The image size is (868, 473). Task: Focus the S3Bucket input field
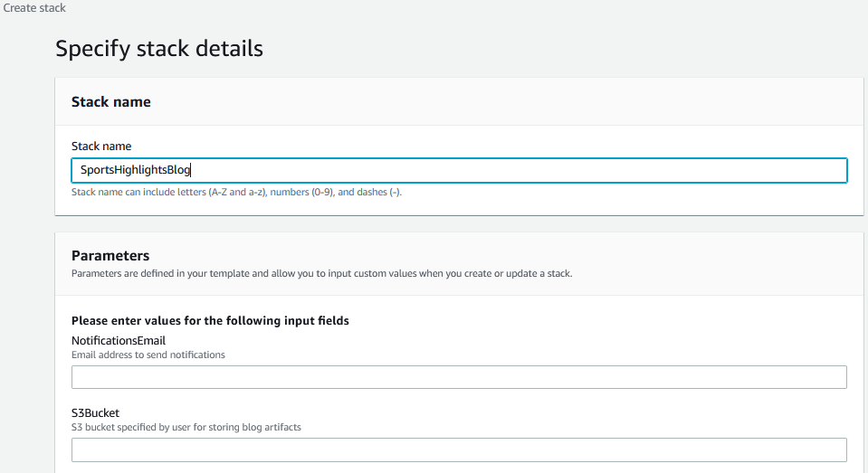pos(459,449)
